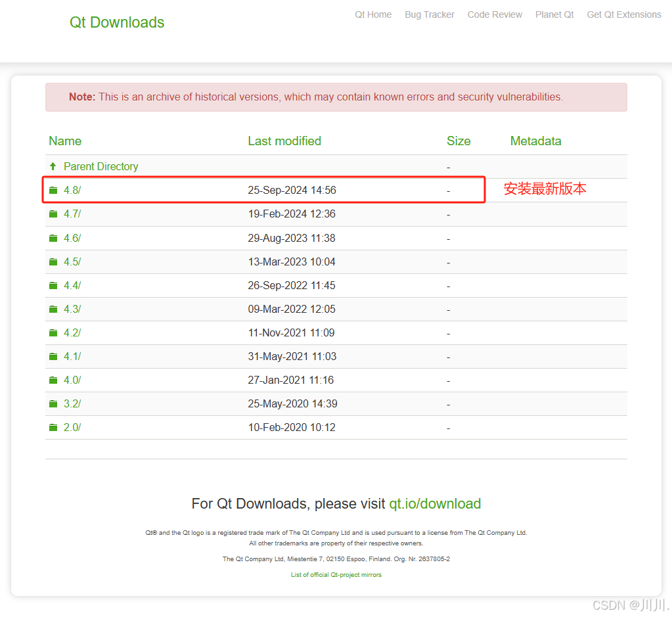Click date 27-Jan-2021 11:16
Viewport: 672px width, 617px height.
(290, 380)
